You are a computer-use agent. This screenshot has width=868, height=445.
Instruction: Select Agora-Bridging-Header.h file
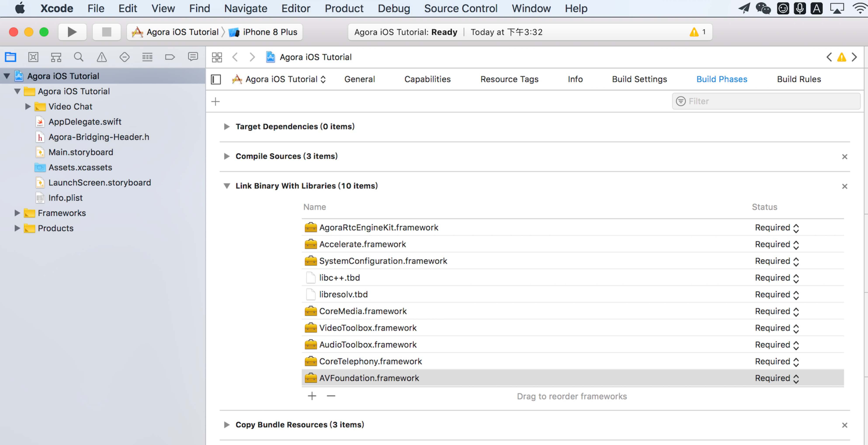point(98,137)
